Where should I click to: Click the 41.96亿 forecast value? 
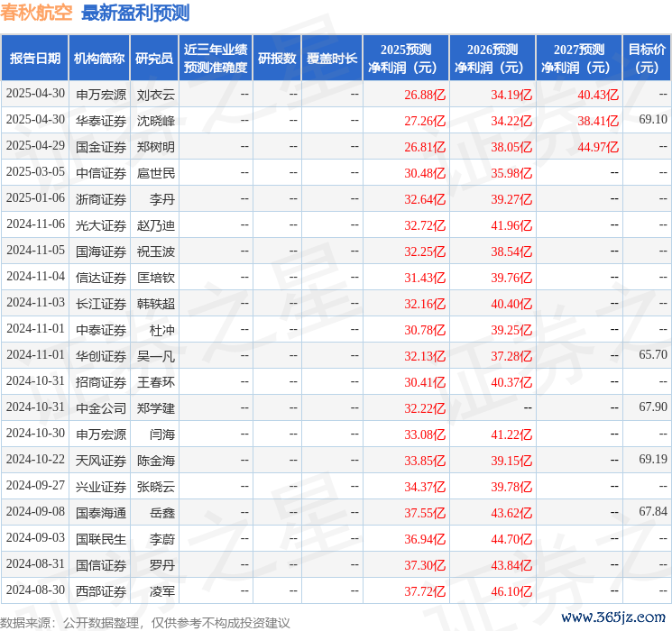(x=511, y=225)
